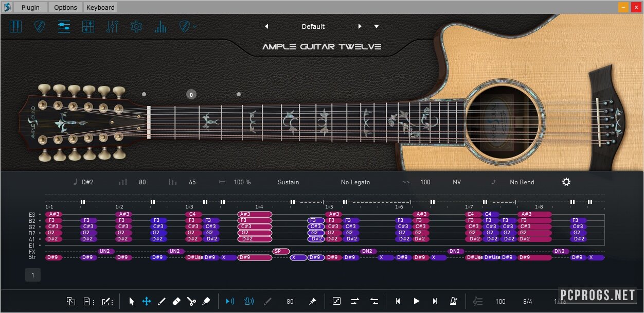The height and width of the screenshot is (313, 644).
Task: Open the gear settings icon in top toolbar
Action: (x=136, y=26)
